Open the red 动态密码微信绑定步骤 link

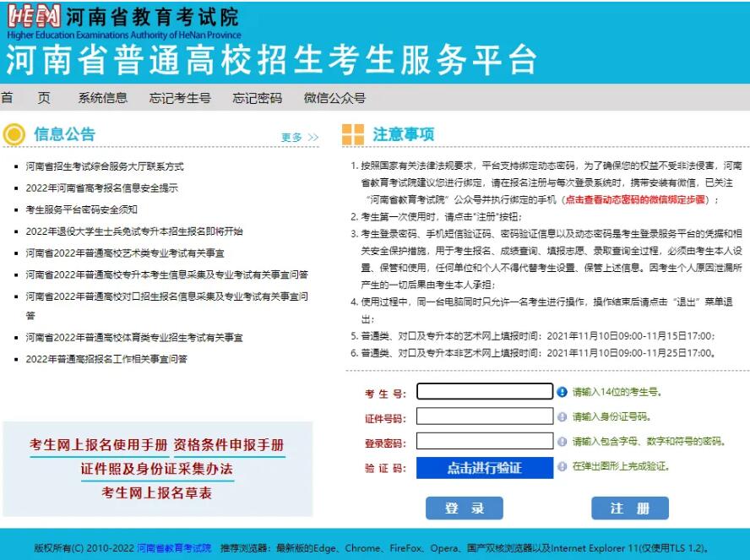tap(635, 200)
